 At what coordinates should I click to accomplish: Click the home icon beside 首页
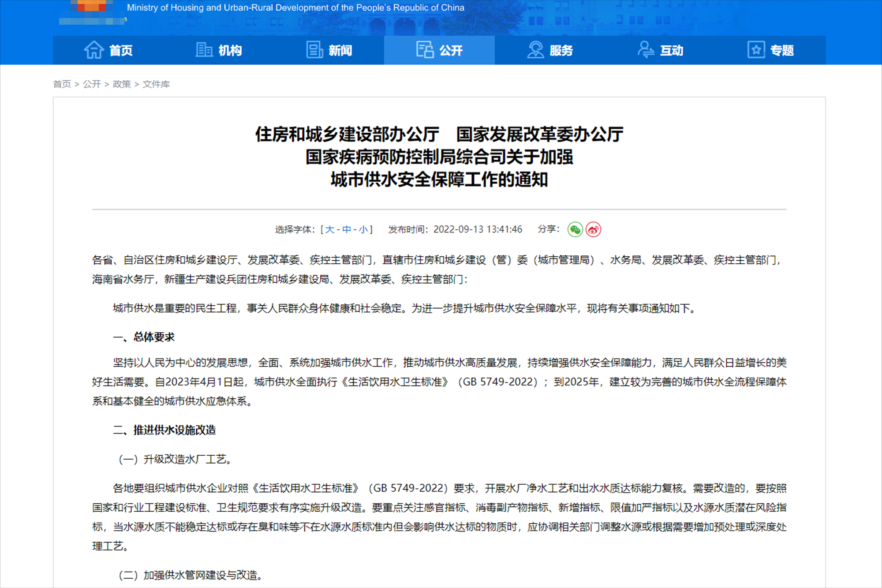tap(94, 50)
